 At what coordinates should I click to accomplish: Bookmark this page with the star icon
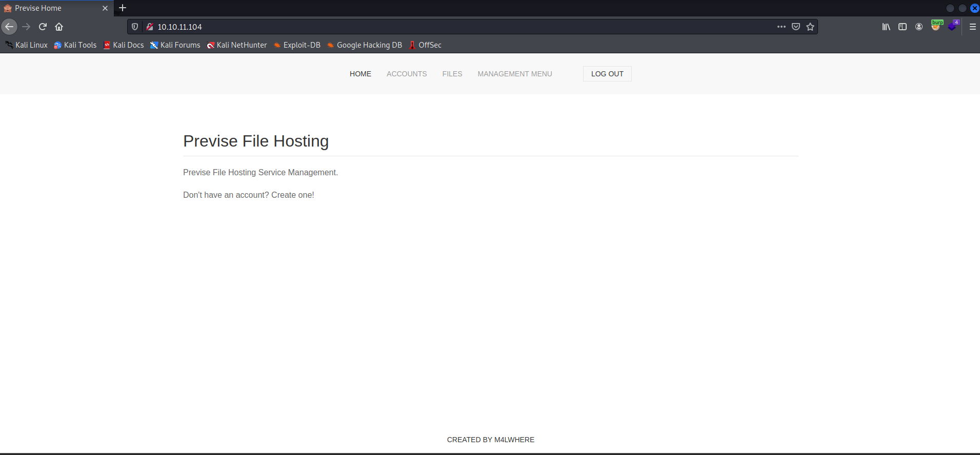(810, 27)
